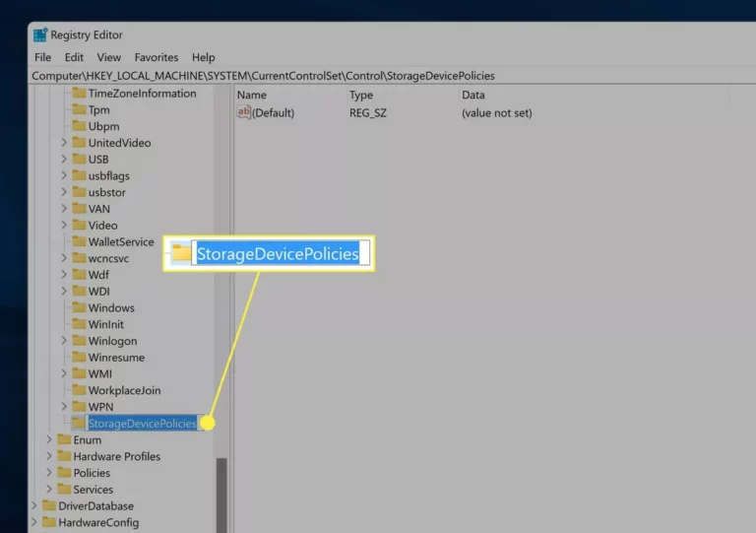
Task: Select the WorkplaceJoin folder icon
Action: 79,390
